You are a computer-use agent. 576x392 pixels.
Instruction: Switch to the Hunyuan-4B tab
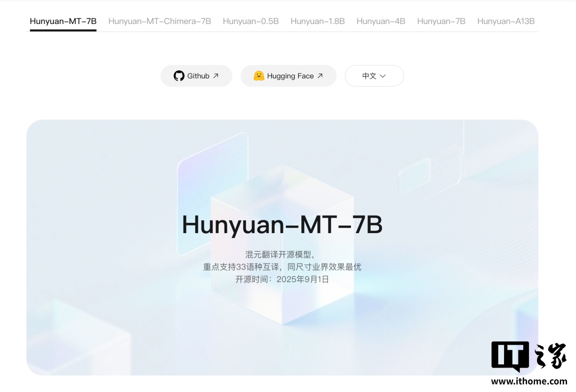point(381,21)
